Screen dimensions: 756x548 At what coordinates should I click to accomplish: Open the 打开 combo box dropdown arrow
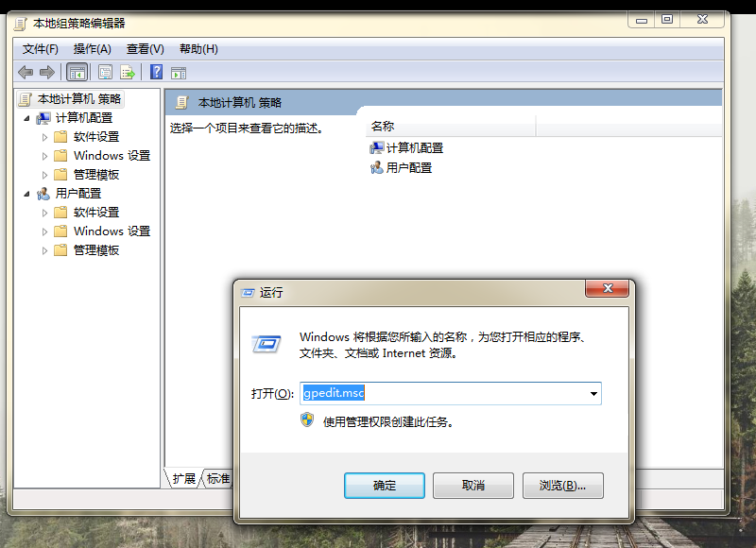593,394
